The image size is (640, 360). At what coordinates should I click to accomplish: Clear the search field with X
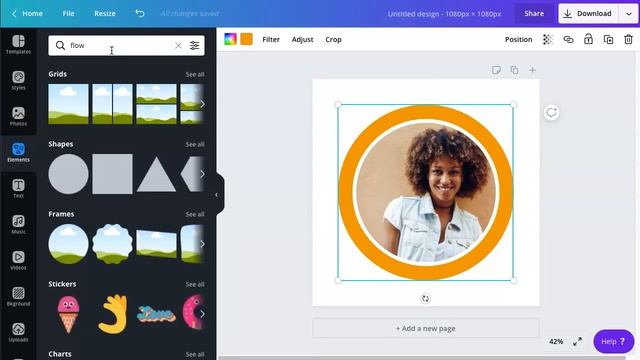pos(178,45)
